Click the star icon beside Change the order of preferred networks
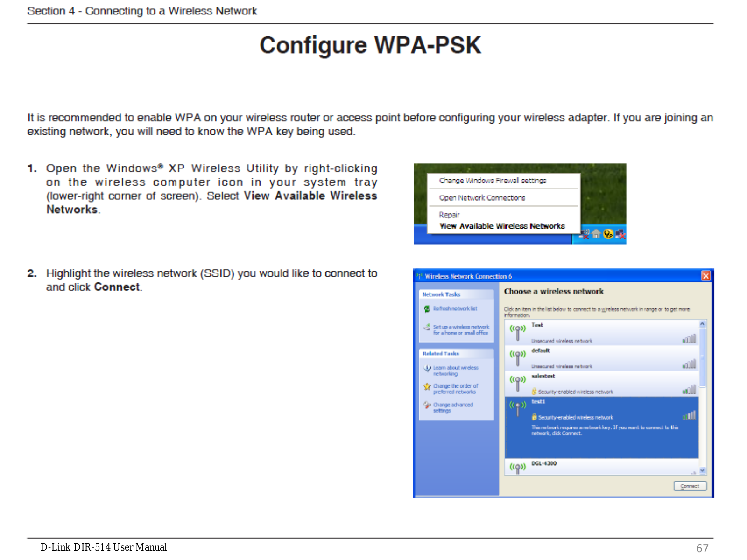This screenshot has height=560, width=747. pos(427,386)
